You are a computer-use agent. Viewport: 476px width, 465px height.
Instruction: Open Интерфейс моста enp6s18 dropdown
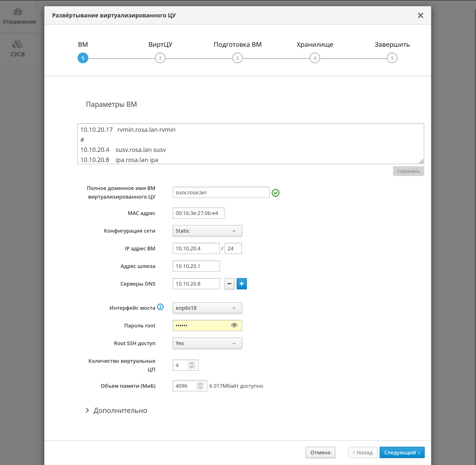pos(207,308)
